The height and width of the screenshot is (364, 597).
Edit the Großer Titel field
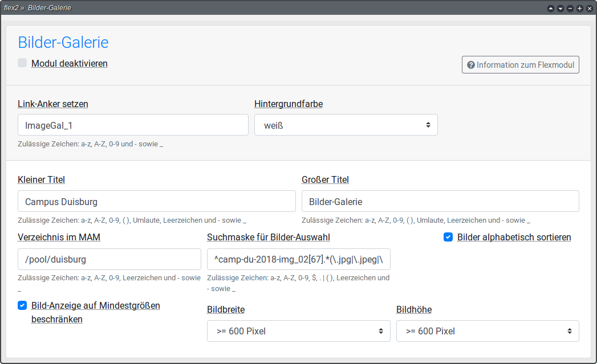click(x=440, y=201)
